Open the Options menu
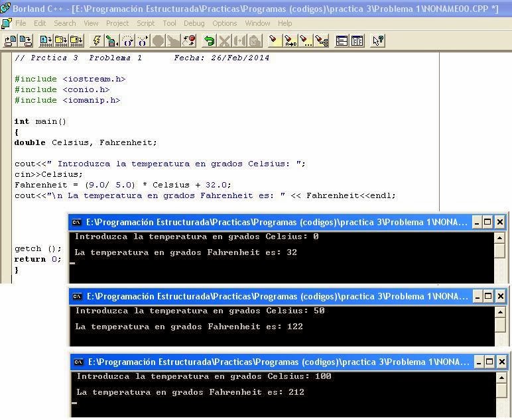 pos(225,23)
